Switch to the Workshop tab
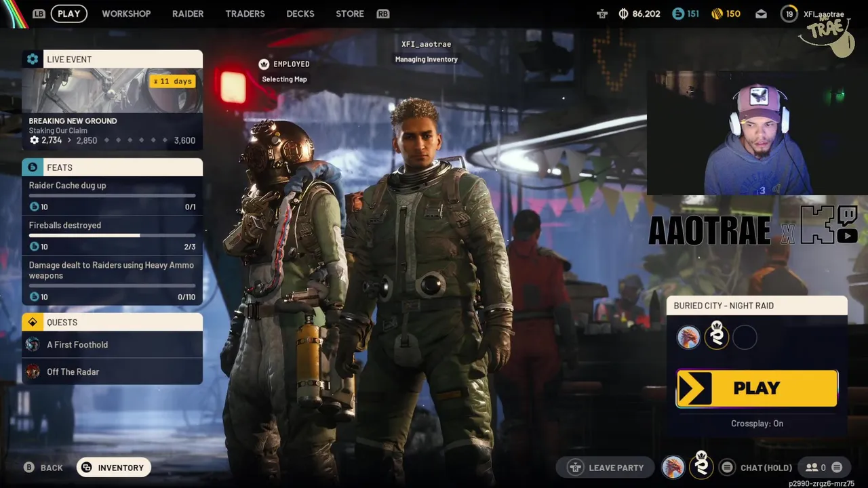The image size is (868, 488). pyautogui.click(x=126, y=14)
